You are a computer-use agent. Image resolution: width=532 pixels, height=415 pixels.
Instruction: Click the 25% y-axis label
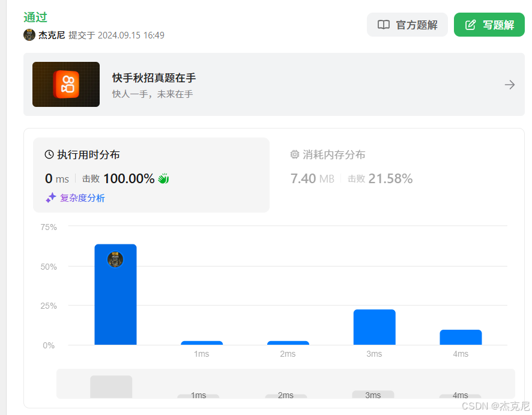[x=49, y=306]
